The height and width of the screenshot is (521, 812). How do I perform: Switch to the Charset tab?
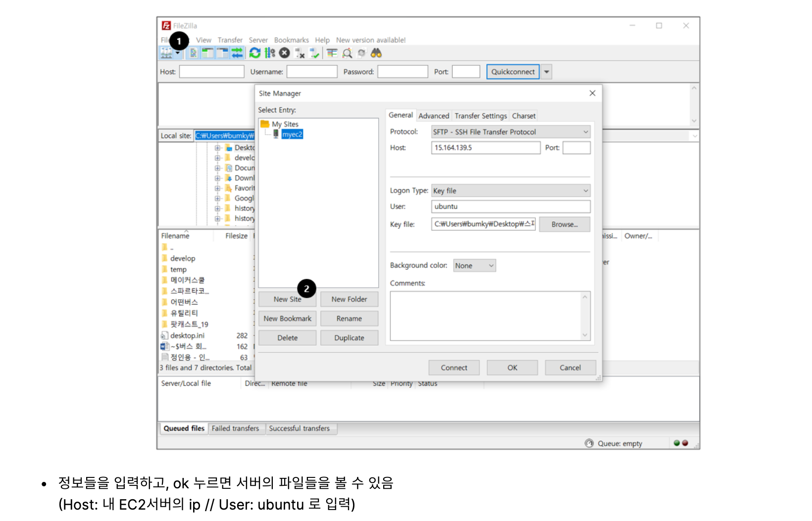(524, 116)
